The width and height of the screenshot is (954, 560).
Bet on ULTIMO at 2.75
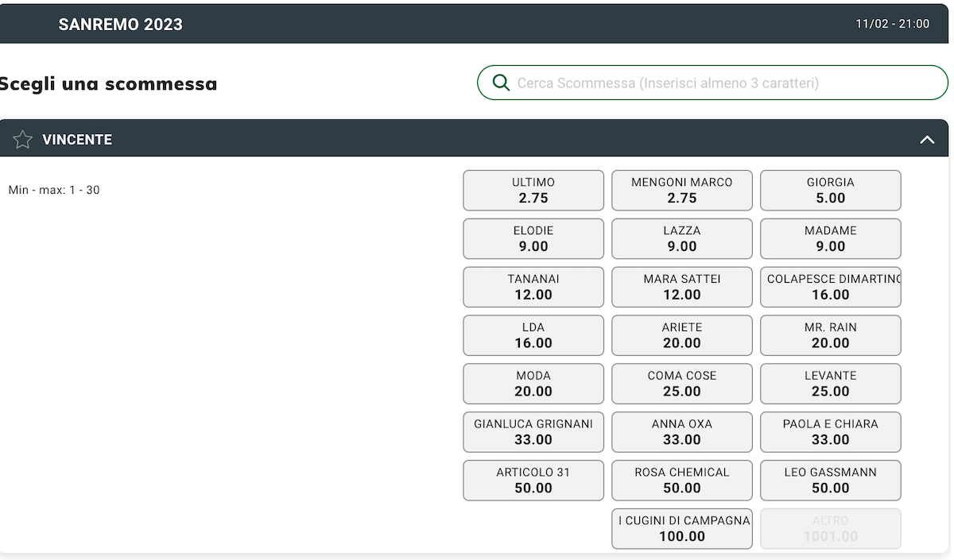[533, 191]
